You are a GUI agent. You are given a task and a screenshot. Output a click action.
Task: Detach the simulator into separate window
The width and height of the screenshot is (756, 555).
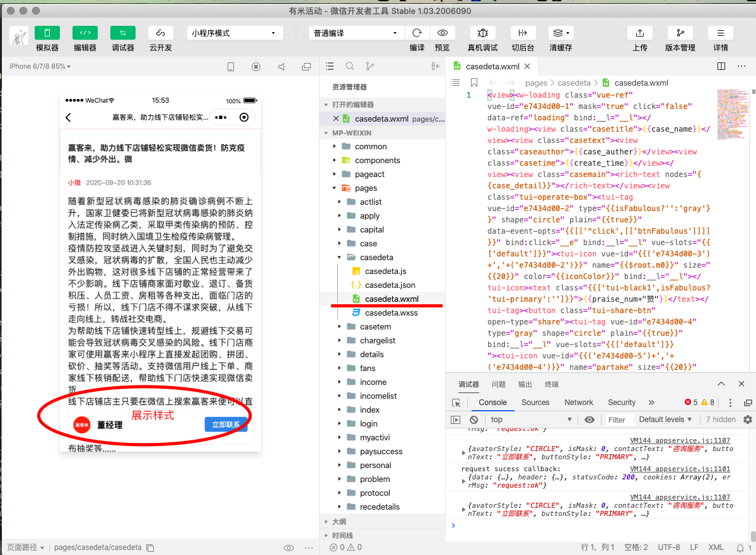tap(306, 67)
